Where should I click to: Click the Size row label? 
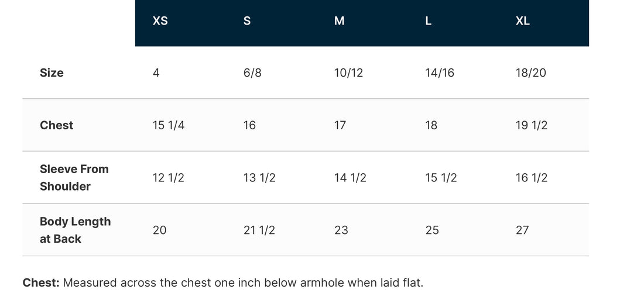click(52, 73)
